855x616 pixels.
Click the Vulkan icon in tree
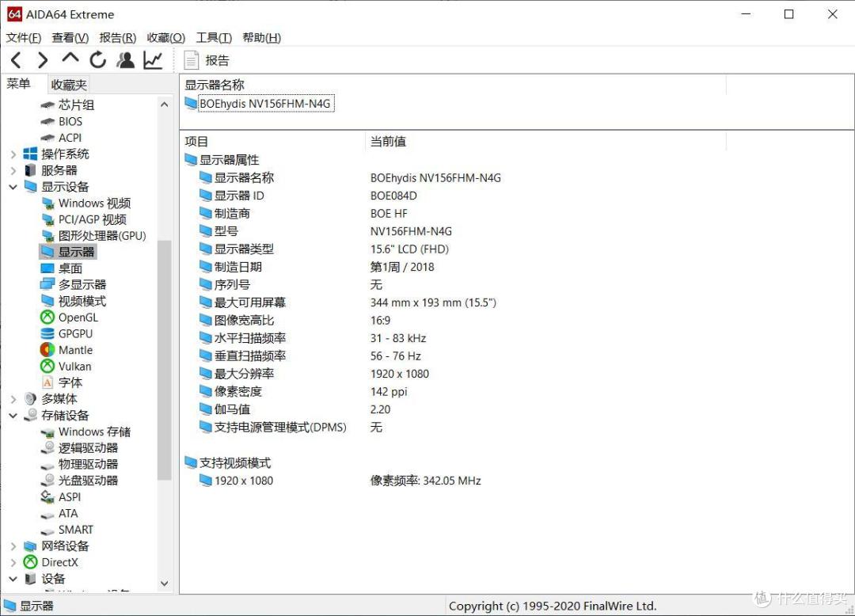click(47, 367)
